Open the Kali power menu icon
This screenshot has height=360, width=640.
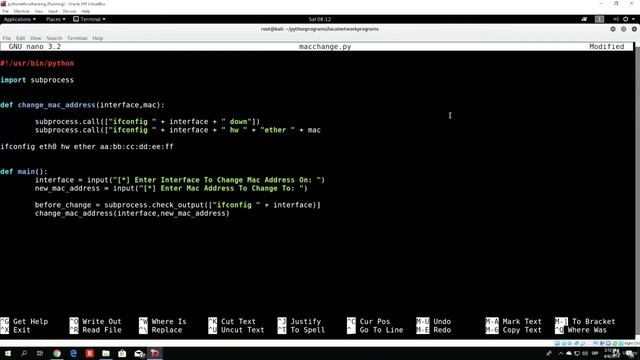pyautogui.click(x=625, y=19)
